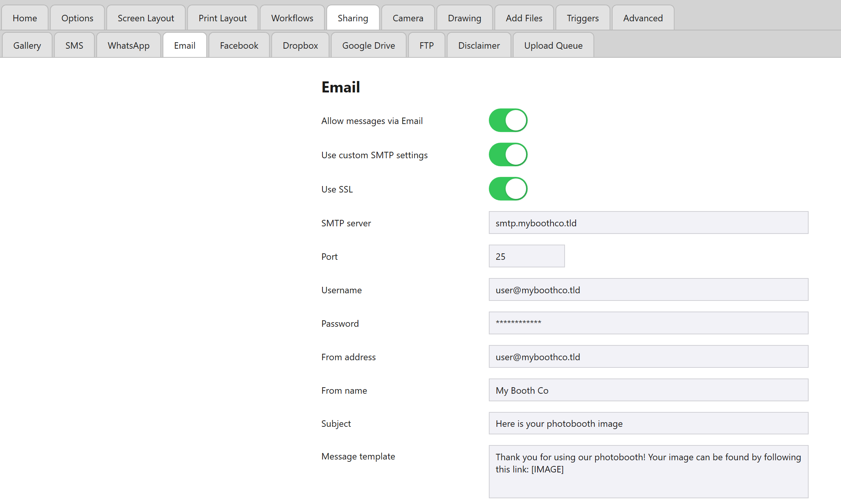
Task: Go to the Triggers tab
Action: tap(582, 18)
